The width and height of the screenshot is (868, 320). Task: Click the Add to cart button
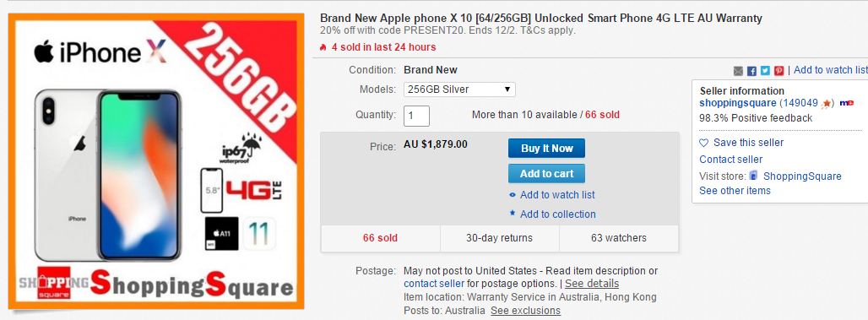tap(546, 174)
